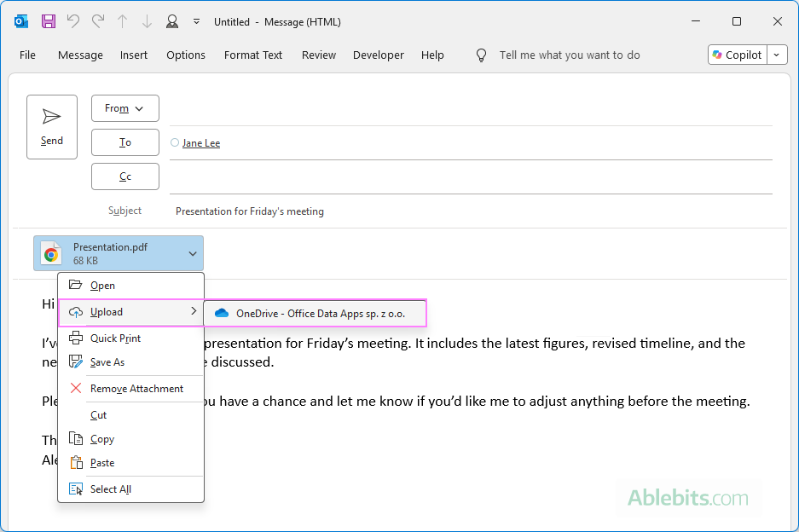The image size is (799, 532).
Task: Click the open folder icon beside Open
Action: [x=75, y=285]
